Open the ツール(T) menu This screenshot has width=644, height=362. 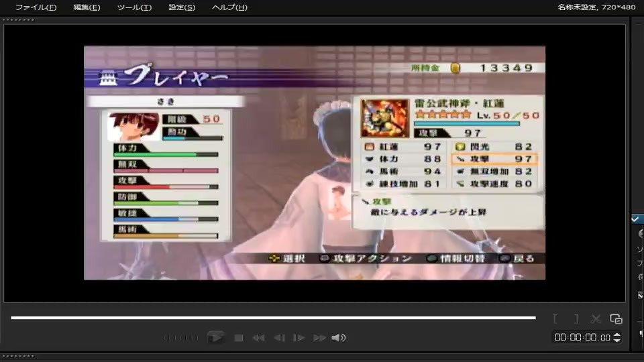click(x=134, y=7)
